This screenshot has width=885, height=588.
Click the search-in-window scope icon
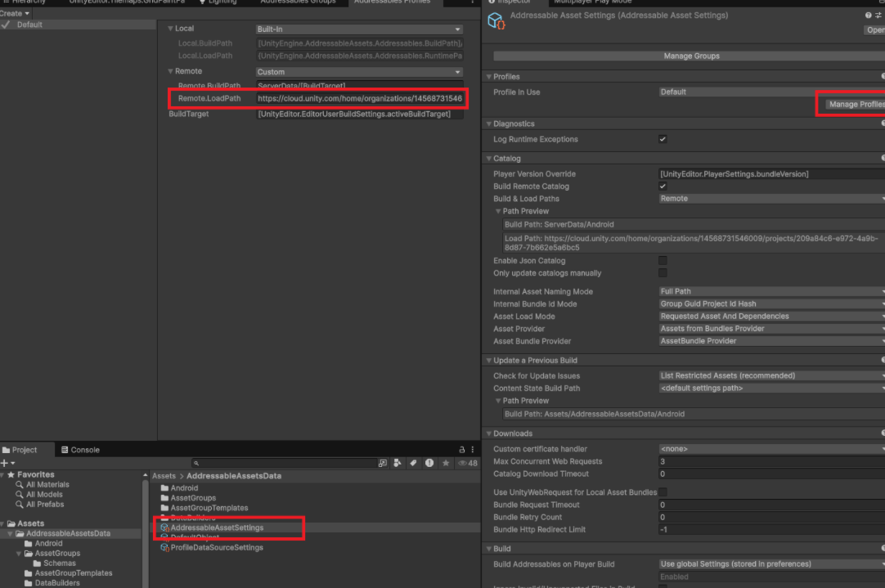coord(383,464)
